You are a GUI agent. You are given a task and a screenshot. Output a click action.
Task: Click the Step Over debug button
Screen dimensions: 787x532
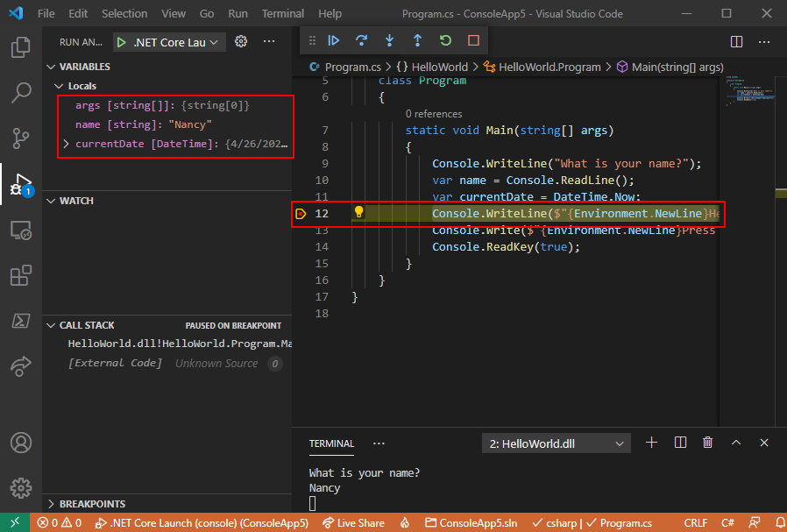pos(361,40)
